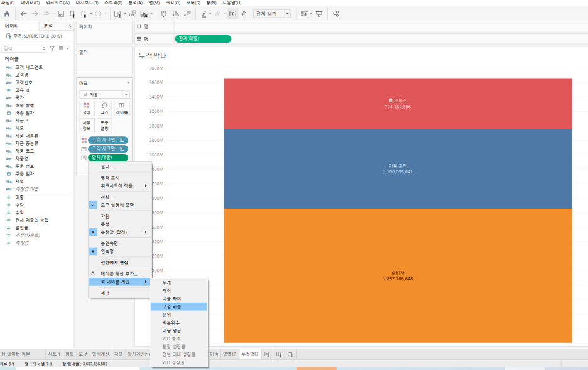Choose 구성 비율 quick table calculation
This screenshot has width=588, height=370.
[179, 307]
